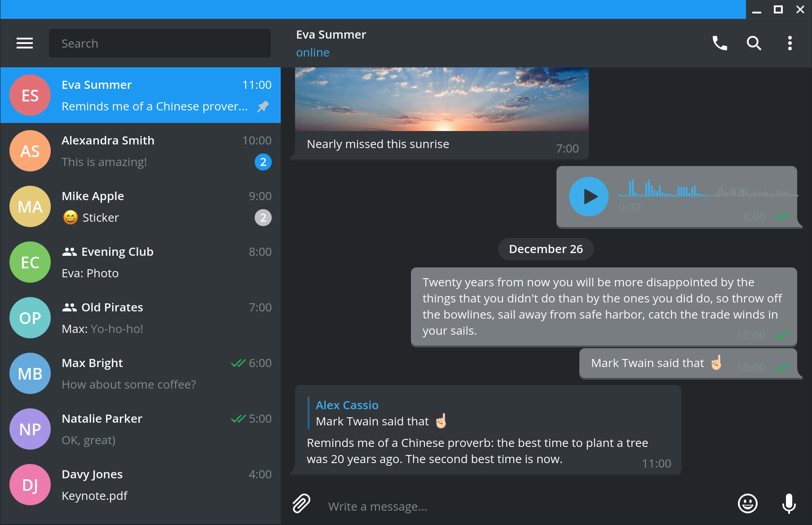Click the 'online' status text
812x525 pixels.
coord(313,52)
